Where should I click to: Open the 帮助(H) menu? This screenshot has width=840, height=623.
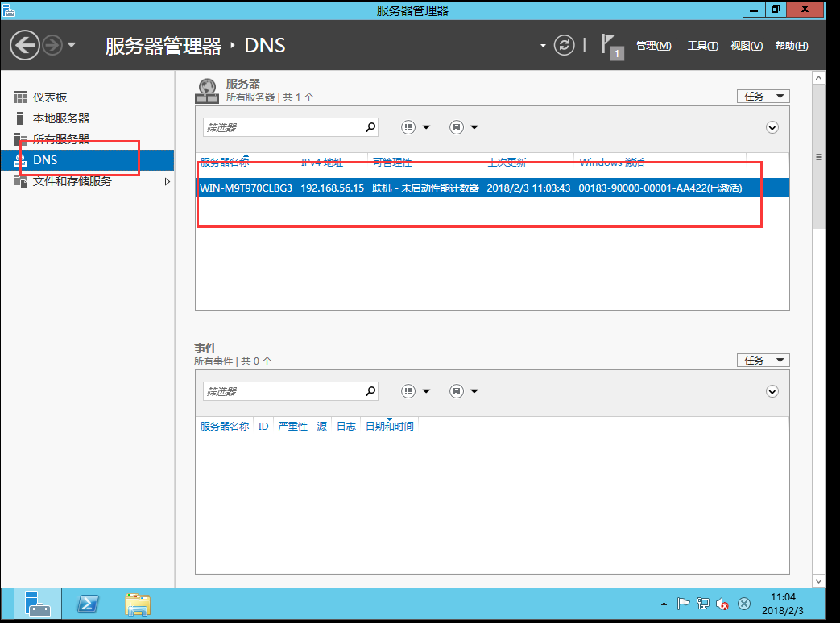click(791, 46)
